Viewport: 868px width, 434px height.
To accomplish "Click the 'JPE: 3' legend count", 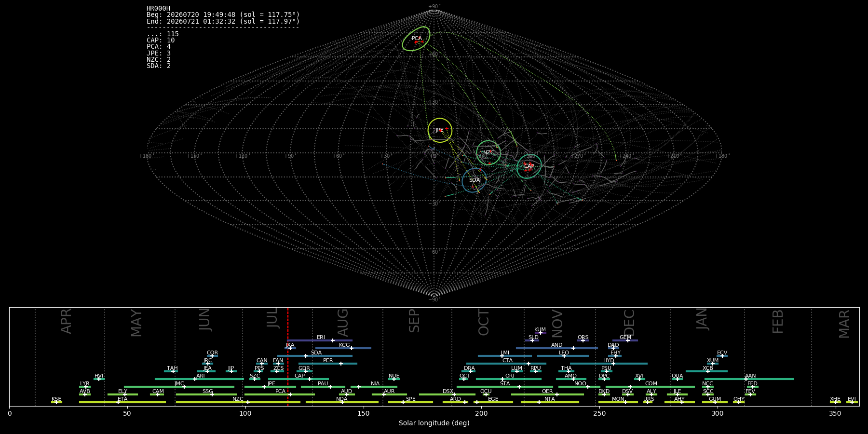I will coord(159,53).
